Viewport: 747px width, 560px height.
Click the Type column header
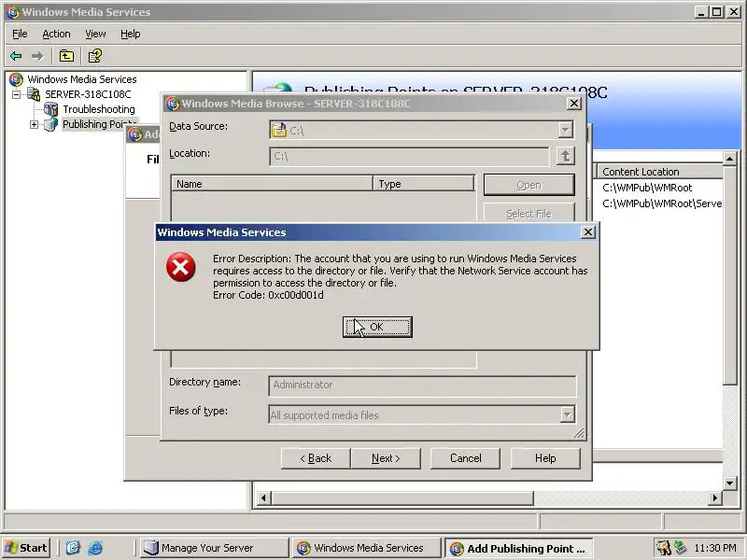coord(424,184)
